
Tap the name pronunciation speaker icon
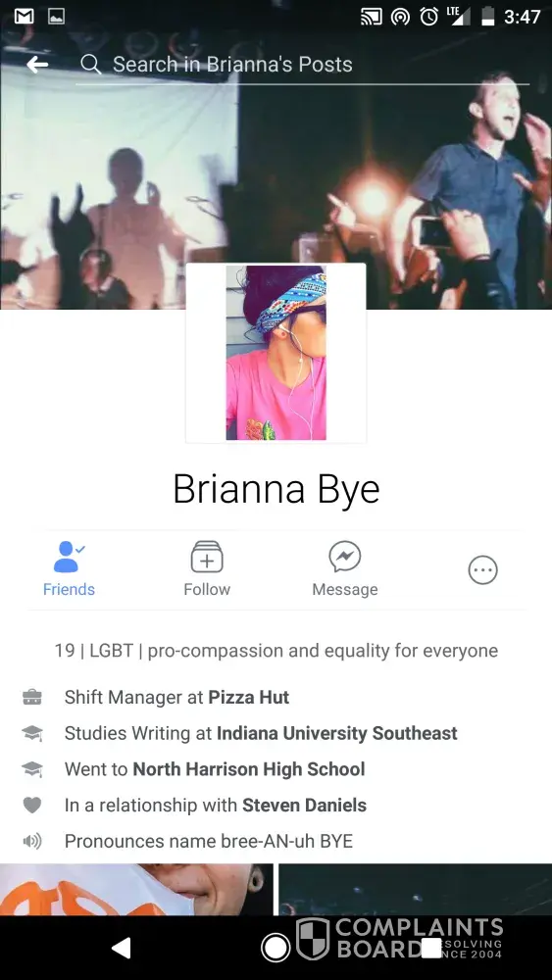(32, 841)
